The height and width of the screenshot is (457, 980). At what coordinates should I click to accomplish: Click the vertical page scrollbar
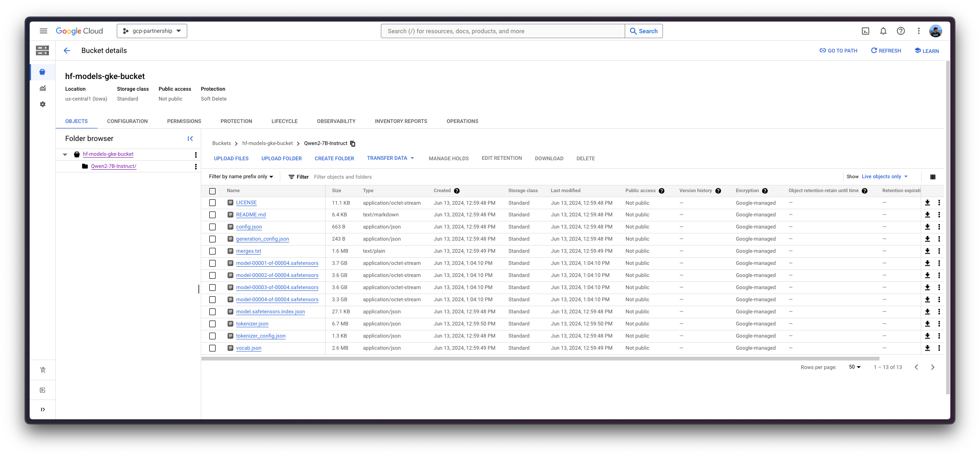pos(948,228)
